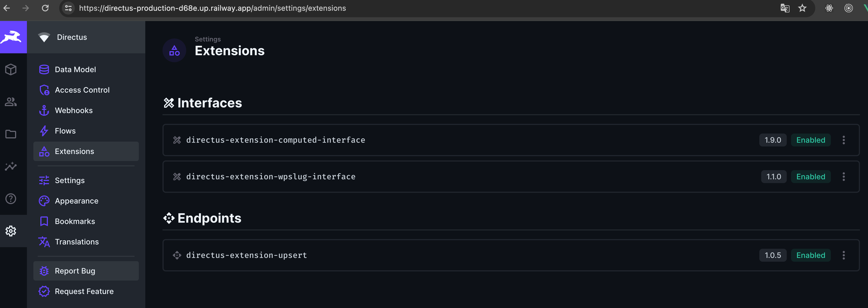Viewport: 868px width, 308px height.
Task: Click the upsert endpoint row icon
Action: (177, 255)
